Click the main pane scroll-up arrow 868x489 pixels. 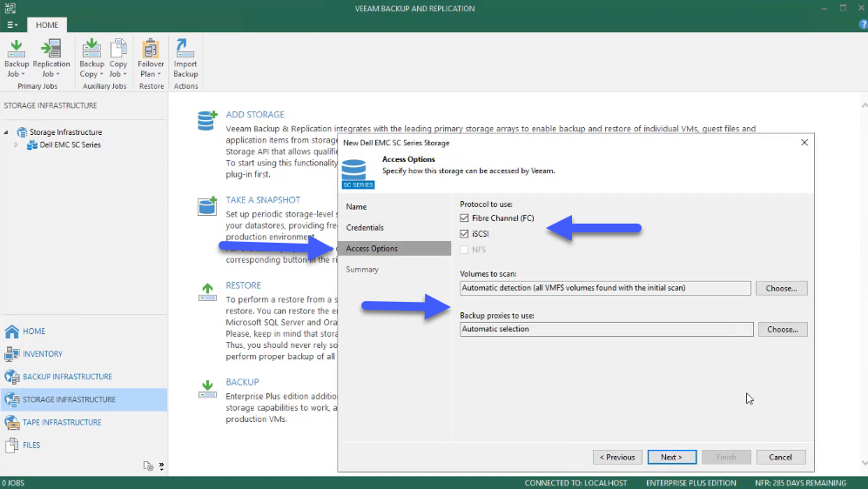(865, 105)
